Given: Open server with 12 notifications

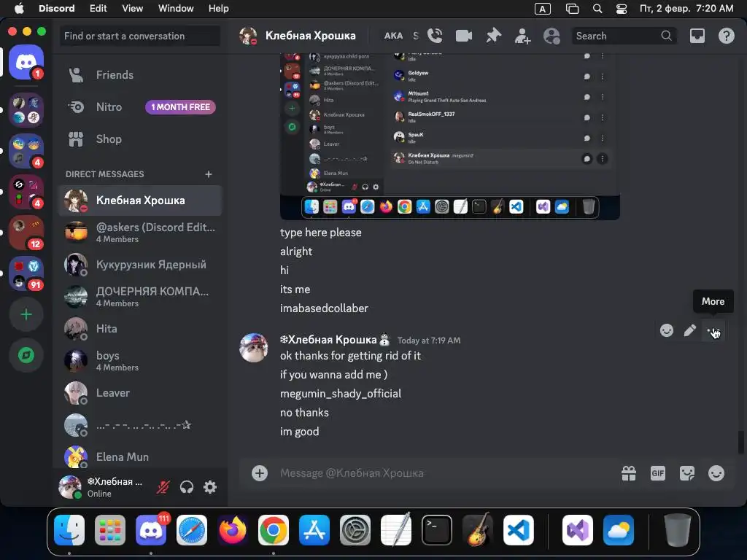Looking at the screenshot, I should (26, 233).
